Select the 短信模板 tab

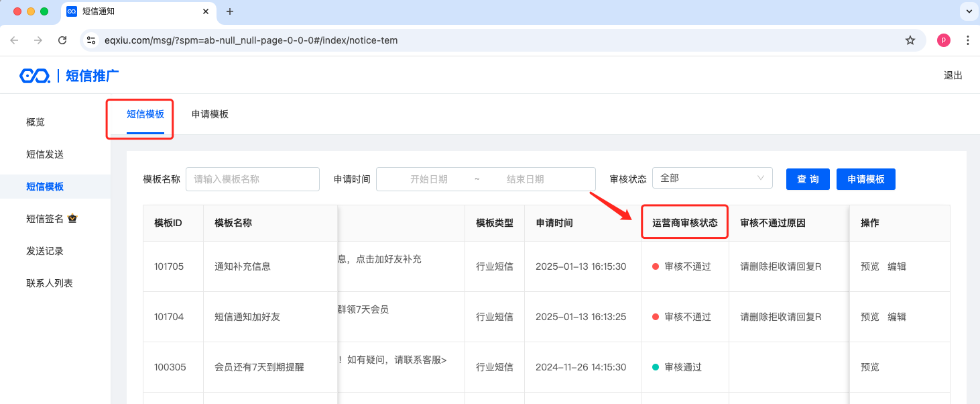click(145, 114)
